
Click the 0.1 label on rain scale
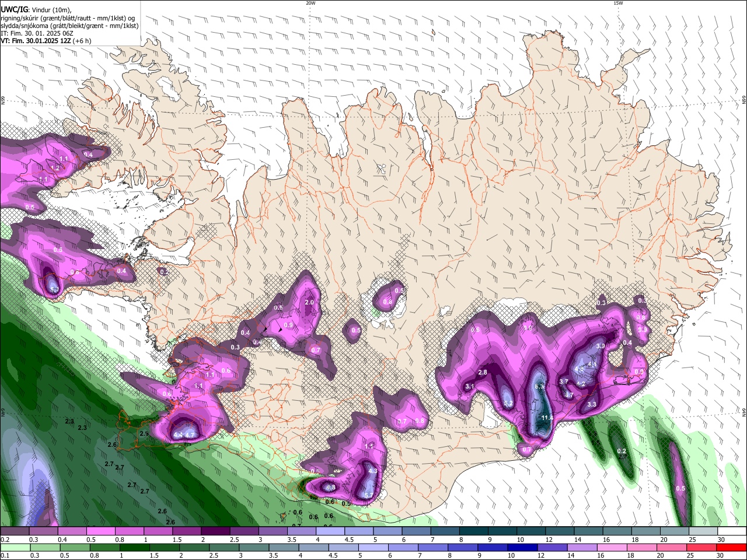(5, 556)
